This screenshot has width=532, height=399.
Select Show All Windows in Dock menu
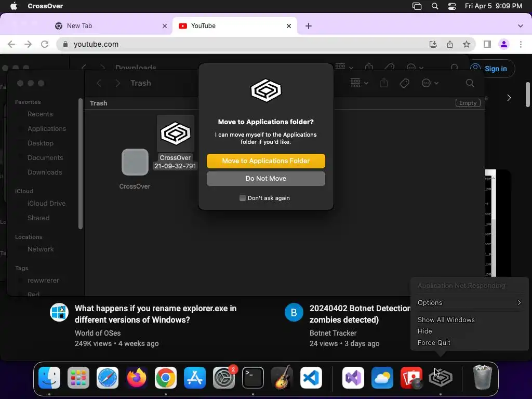point(446,320)
